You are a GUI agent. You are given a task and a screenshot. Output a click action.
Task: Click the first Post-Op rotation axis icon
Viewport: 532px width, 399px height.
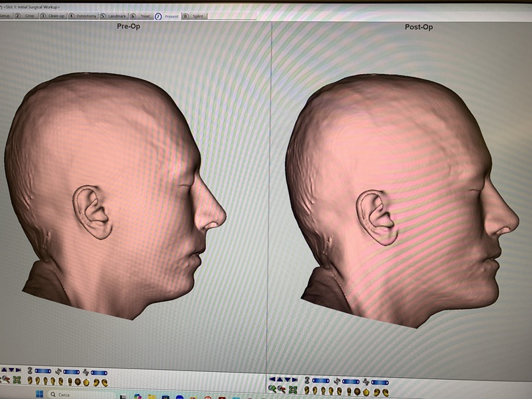[307, 380]
